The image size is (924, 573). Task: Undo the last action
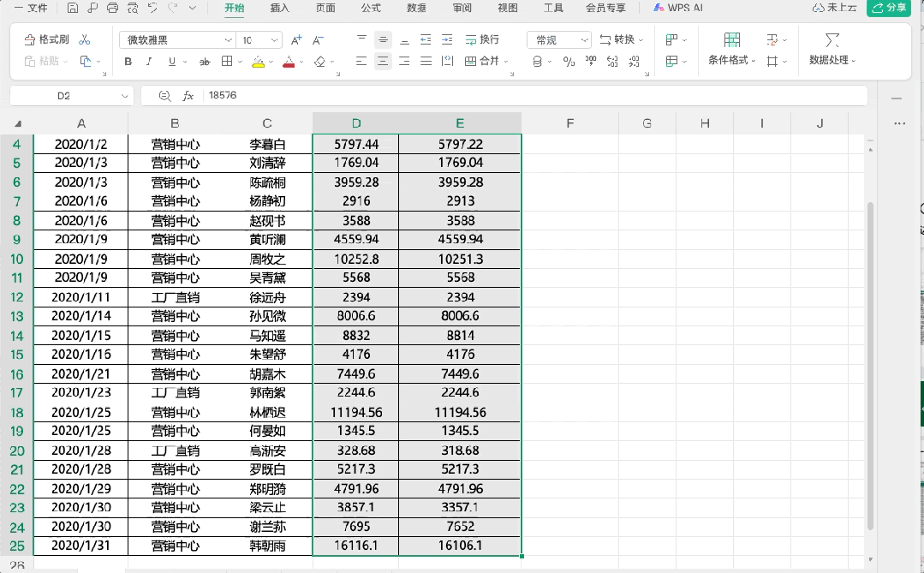152,8
